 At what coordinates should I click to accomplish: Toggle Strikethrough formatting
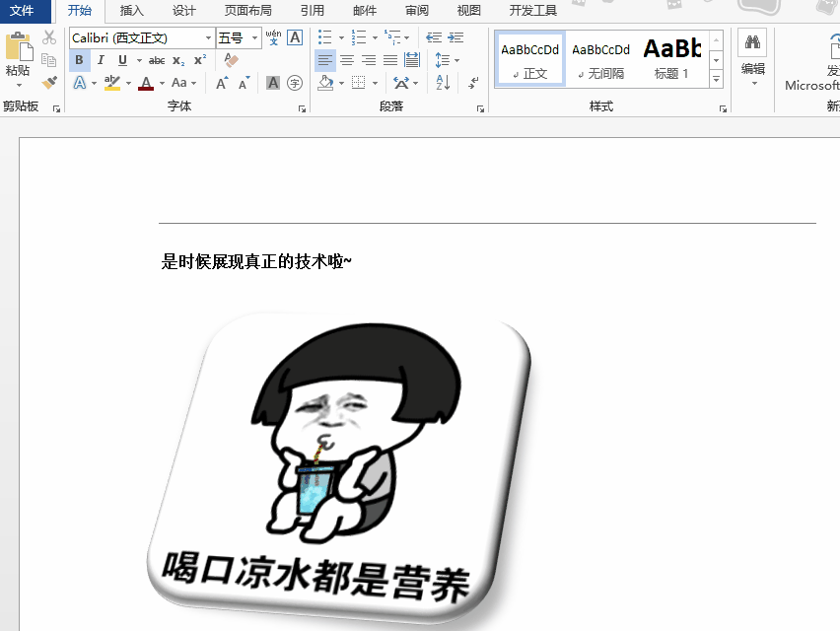(157, 60)
